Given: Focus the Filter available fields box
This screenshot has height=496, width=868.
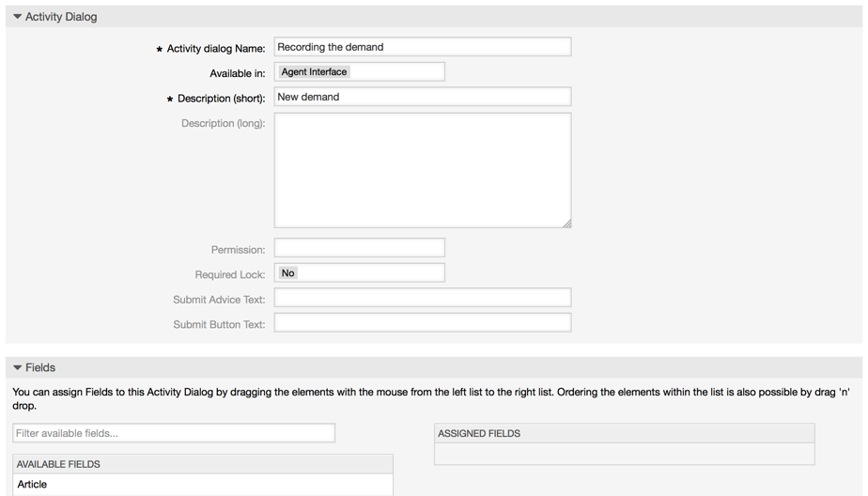Looking at the screenshot, I should pyautogui.click(x=174, y=433).
